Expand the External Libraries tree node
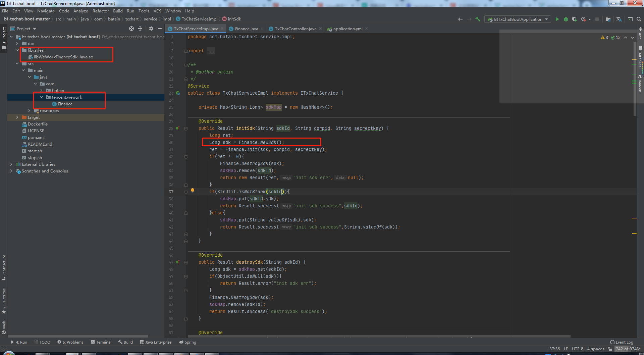644x355 pixels. [x=11, y=164]
